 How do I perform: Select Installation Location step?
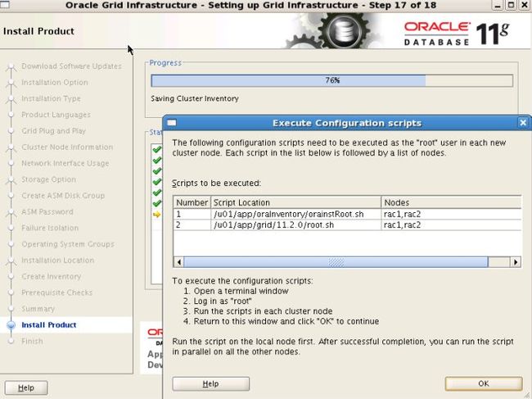click(57, 261)
